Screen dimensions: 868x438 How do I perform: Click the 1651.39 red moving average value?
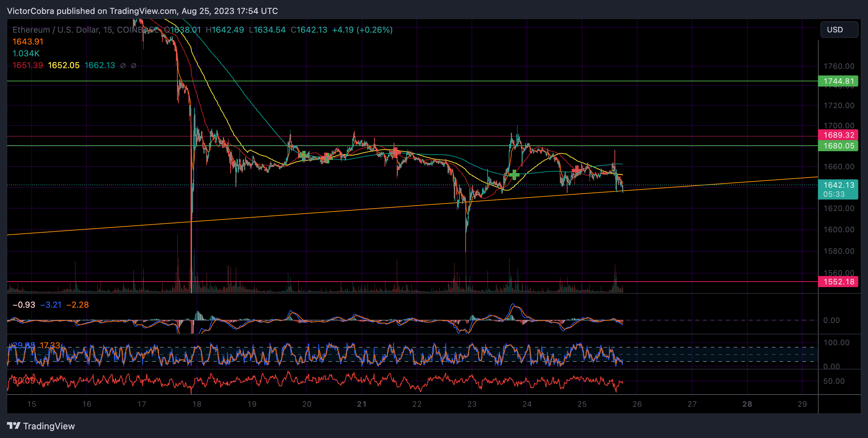click(28, 65)
